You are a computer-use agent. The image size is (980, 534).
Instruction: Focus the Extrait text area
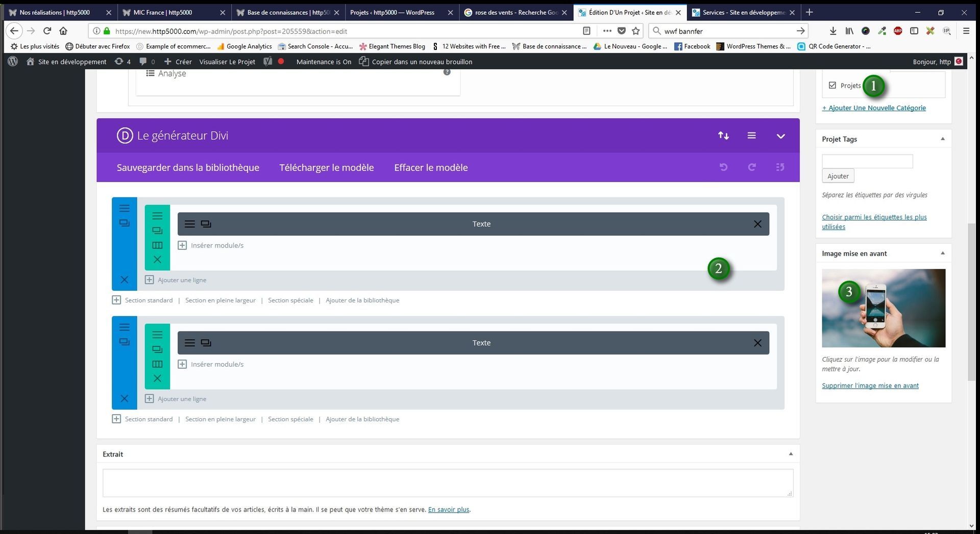click(448, 483)
